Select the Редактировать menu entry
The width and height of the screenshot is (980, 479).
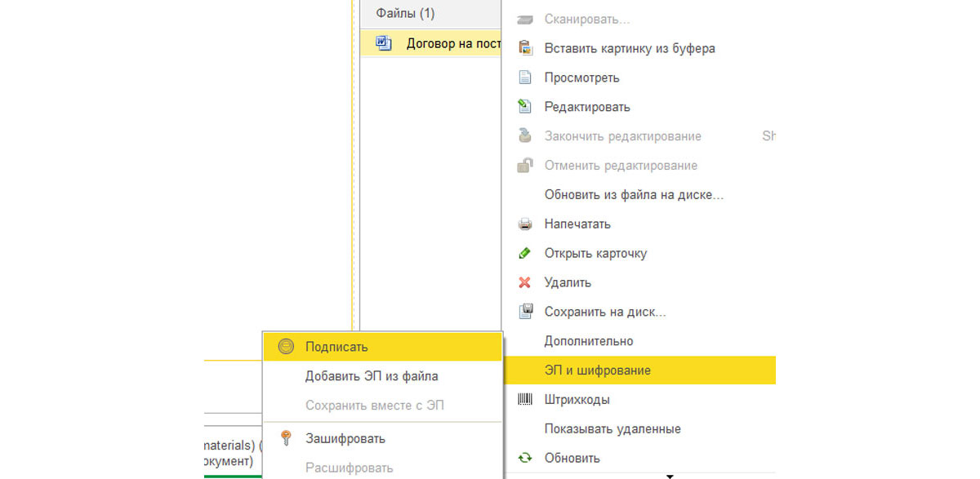(639, 107)
